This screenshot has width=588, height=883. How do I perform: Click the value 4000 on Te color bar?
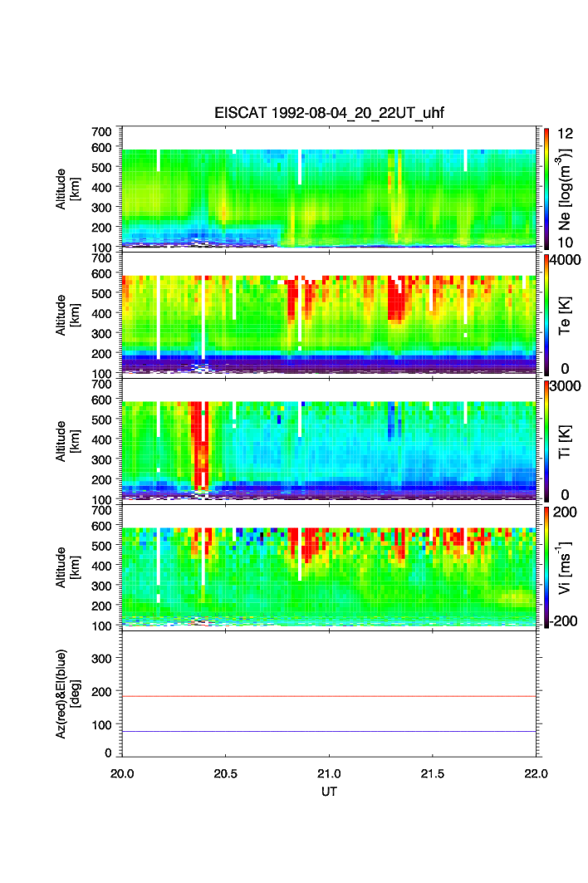click(x=565, y=260)
